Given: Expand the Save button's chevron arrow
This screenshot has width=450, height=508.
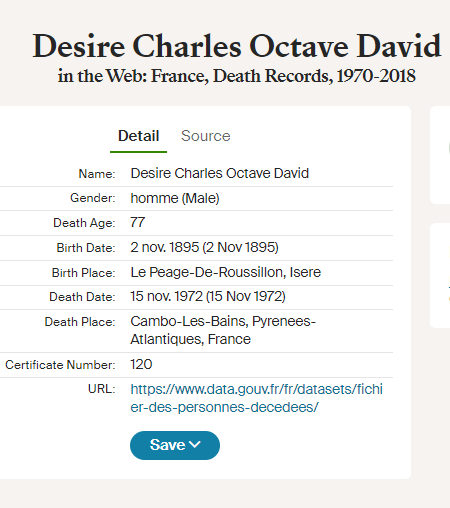Looking at the screenshot, I should [195, 444].
